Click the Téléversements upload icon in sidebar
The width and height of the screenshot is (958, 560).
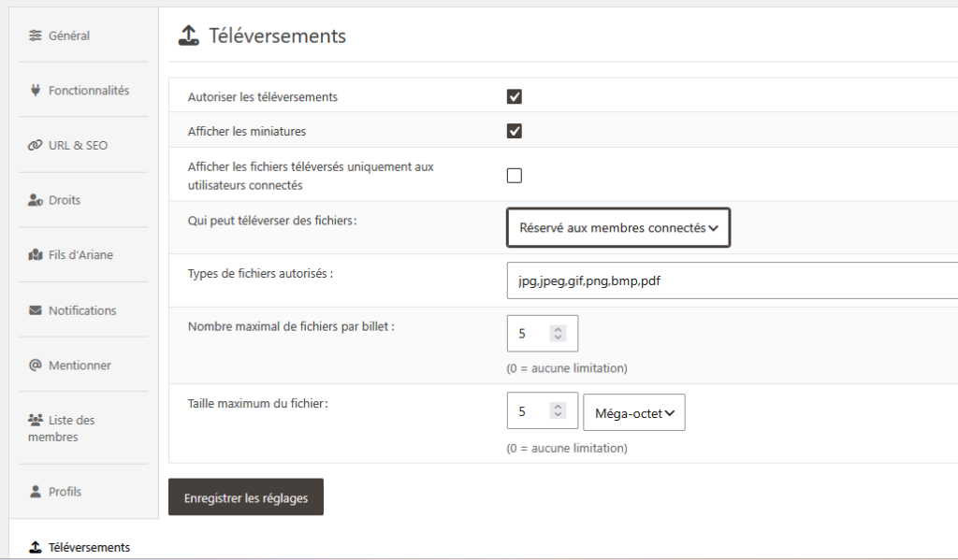(36, 547)
